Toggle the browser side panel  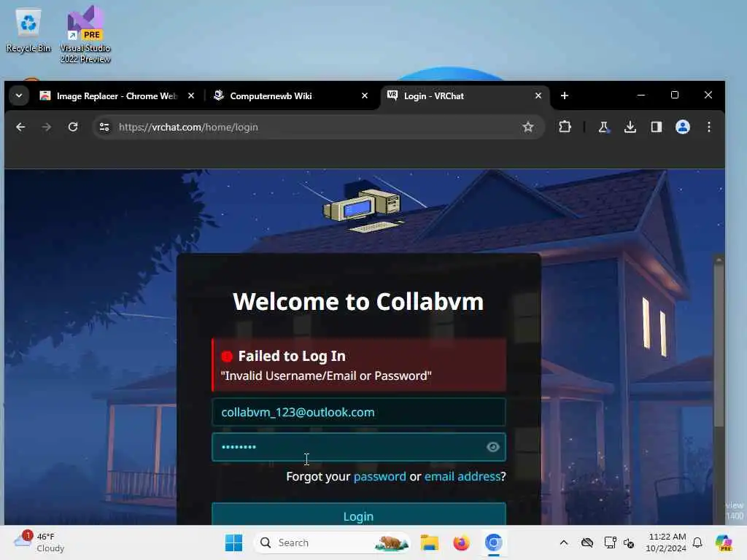(657, 127)
